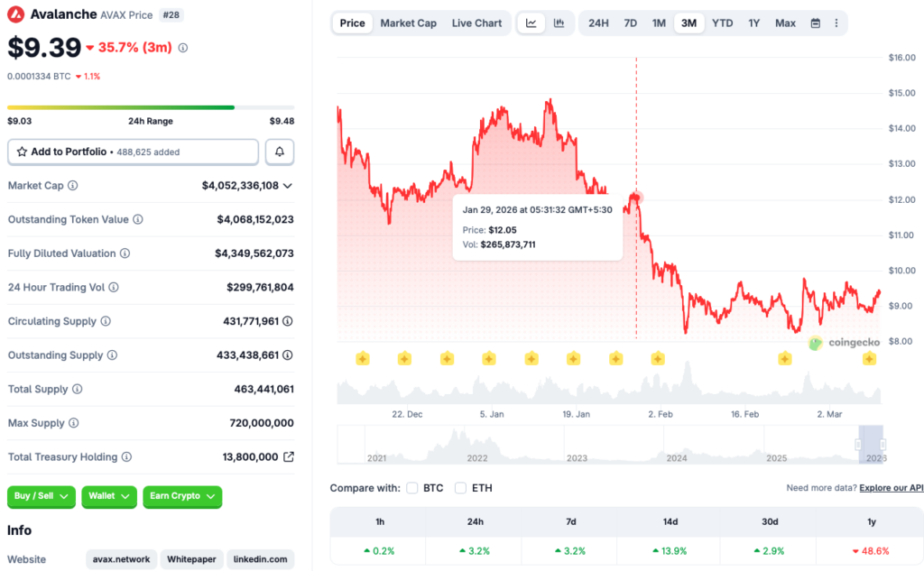Viewport: 924px width, 571px height.
Task: Switch to candlestick chart view icon
Action: point(559,23)
